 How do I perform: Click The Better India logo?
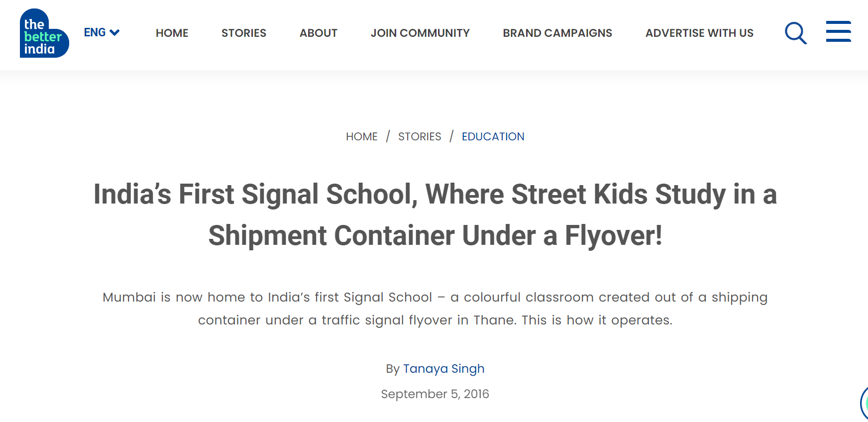coord(44,33)
